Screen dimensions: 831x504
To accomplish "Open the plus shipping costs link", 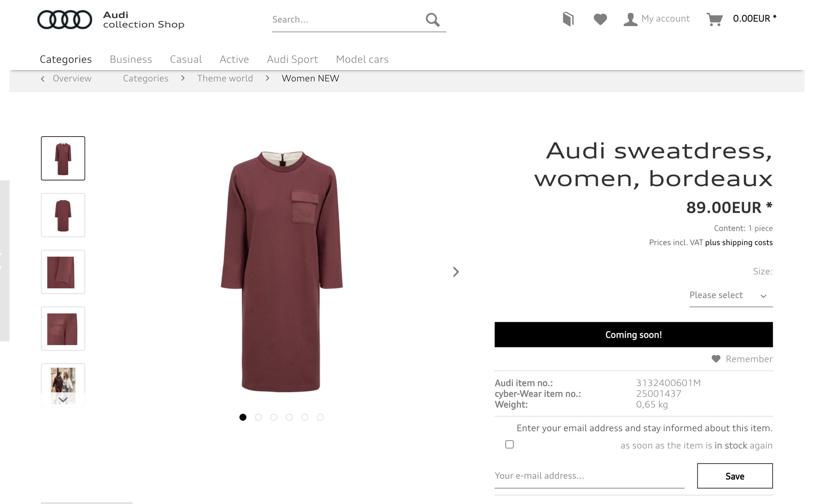I will click(x=739, y=243).
